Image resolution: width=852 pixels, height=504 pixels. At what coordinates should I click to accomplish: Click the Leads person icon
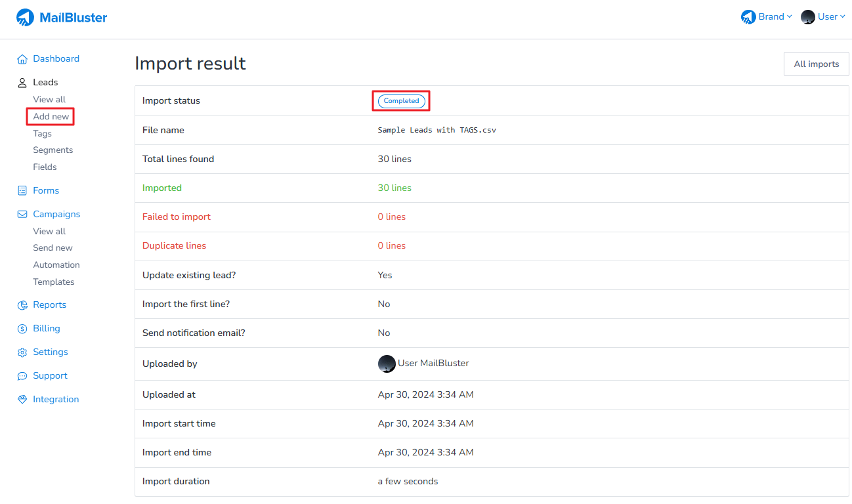22,83
